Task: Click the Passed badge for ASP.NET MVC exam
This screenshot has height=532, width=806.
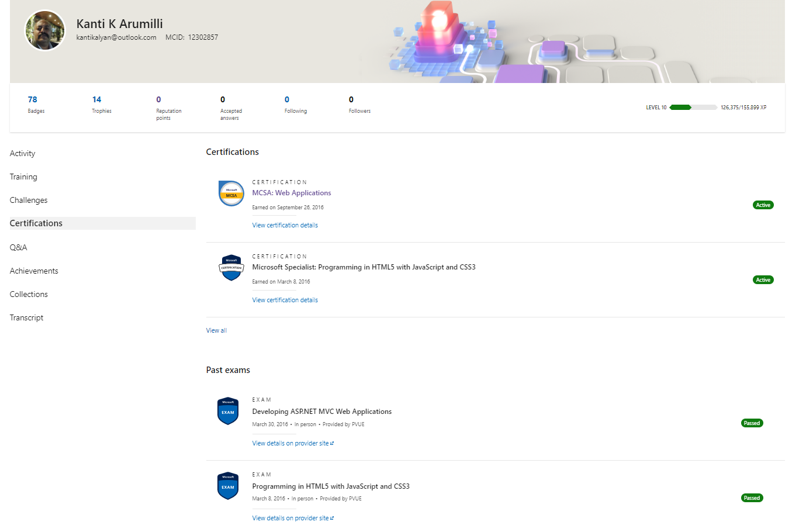Action: pos(752,423)
